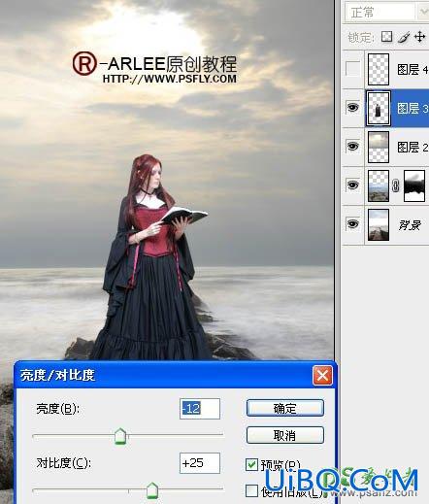The image size is (429, 504).
Task: Select the black-and-white layer mask thumbnail
Action: click(414, 185)
